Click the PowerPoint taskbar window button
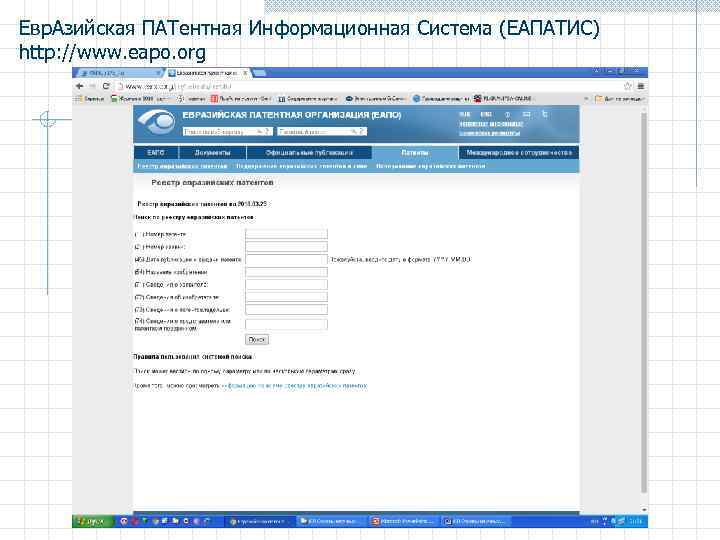720x540 pixels. click(404, 521)
